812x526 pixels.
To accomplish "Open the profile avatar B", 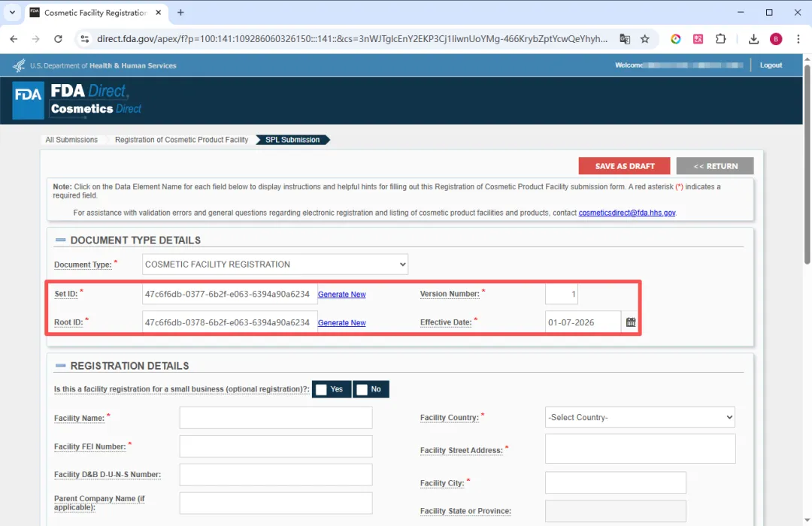I will [776, 39].
